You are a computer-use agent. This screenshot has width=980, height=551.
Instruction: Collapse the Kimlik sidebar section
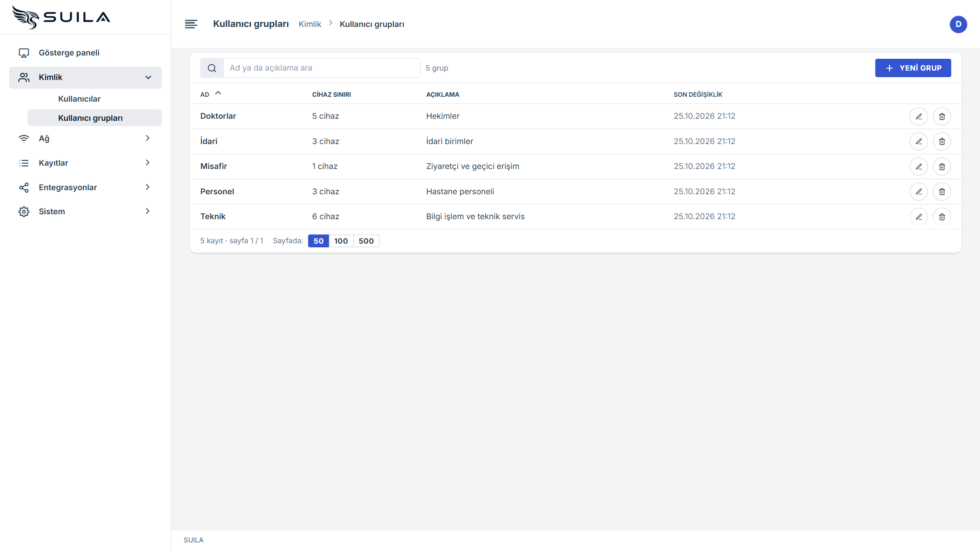85,77
